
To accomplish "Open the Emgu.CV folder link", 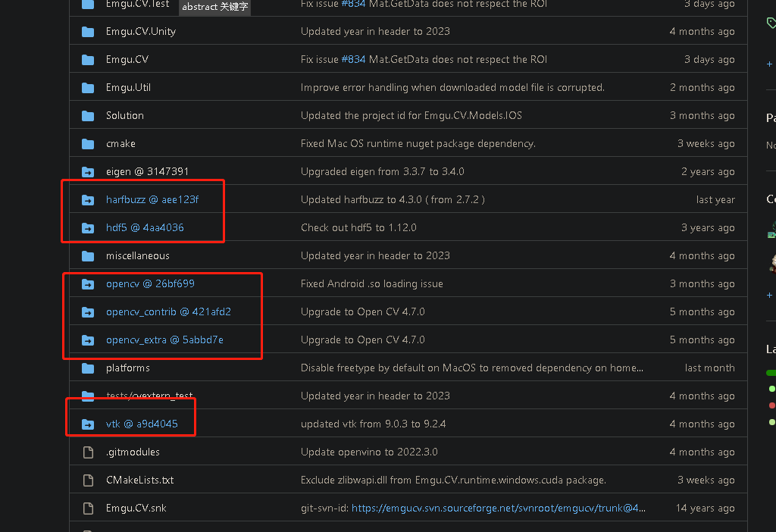I will (127, 59).
